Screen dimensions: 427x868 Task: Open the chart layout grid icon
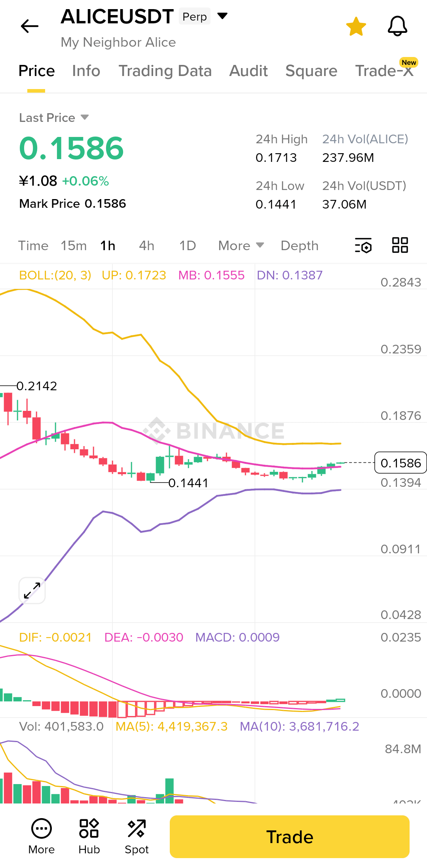pos(400,245)
